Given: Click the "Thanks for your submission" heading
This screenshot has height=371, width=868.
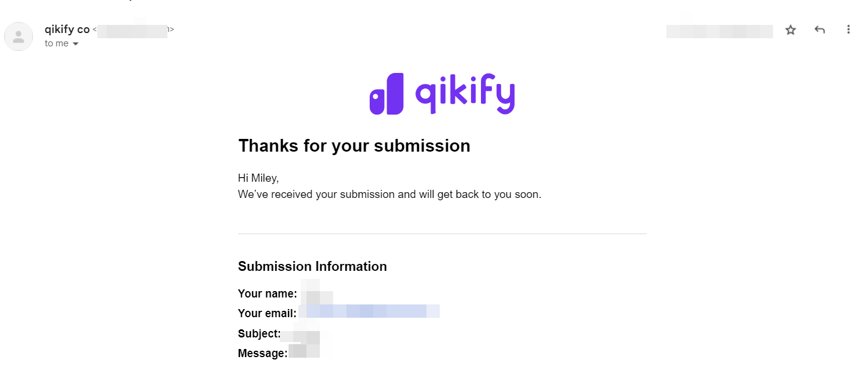Looking at the screenshot, I should click(354, 145).
